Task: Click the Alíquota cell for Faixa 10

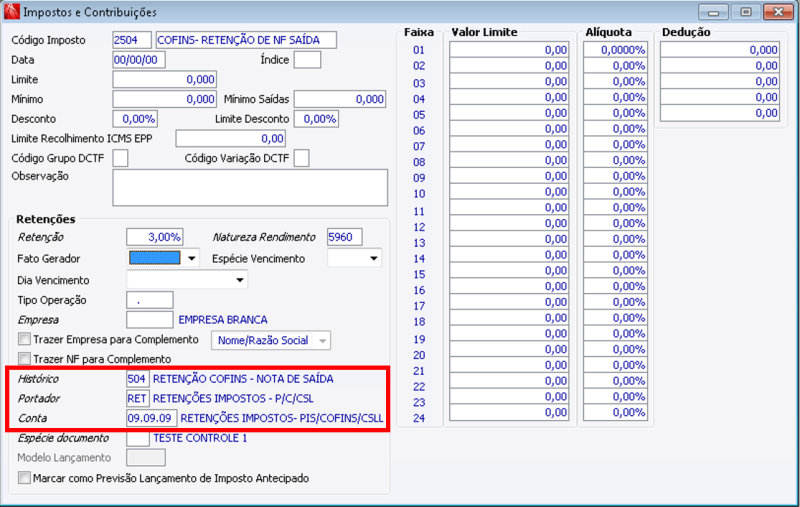Action: click(x=615, y=192)
